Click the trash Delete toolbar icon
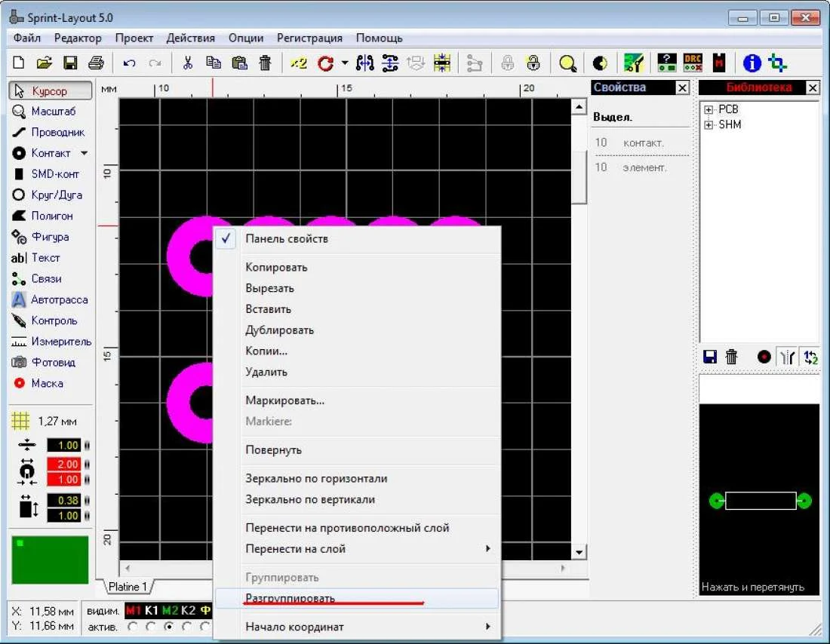The width and height of the screenshot is (830, 644). tap(265, 63)
